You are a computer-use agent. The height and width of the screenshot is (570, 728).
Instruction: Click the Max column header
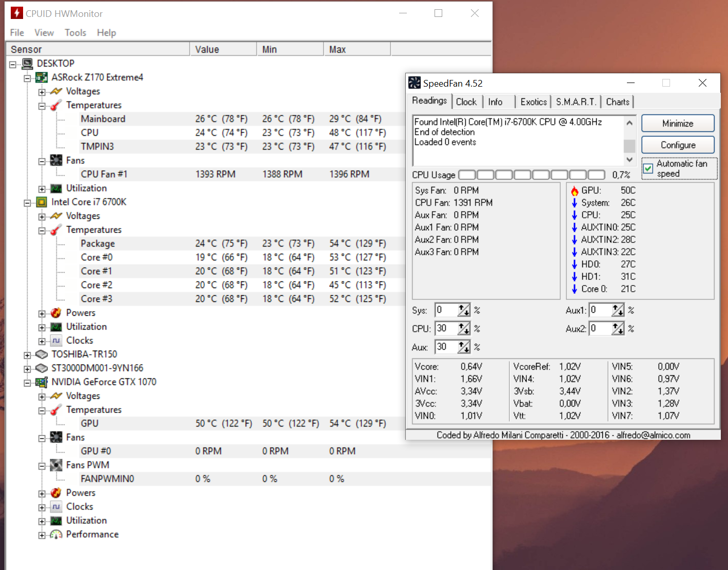point(357,49)
